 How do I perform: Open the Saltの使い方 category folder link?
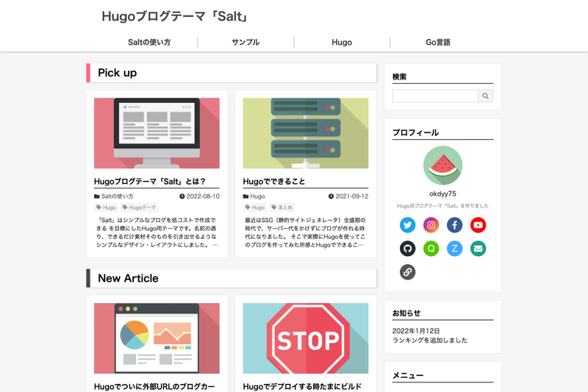(114, 196)
